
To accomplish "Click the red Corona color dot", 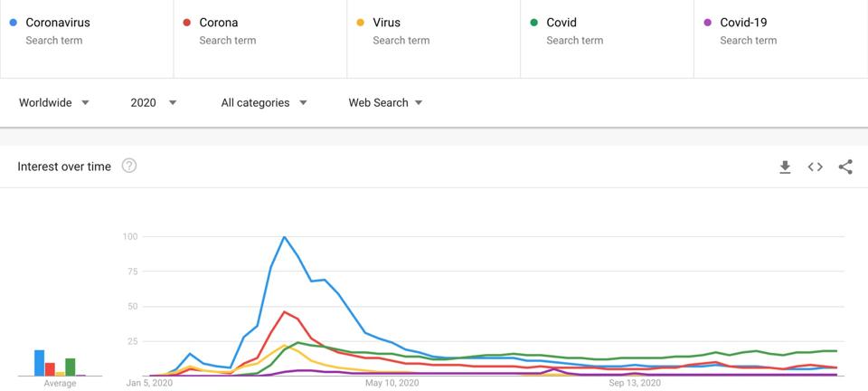I will tap(186, 23).
